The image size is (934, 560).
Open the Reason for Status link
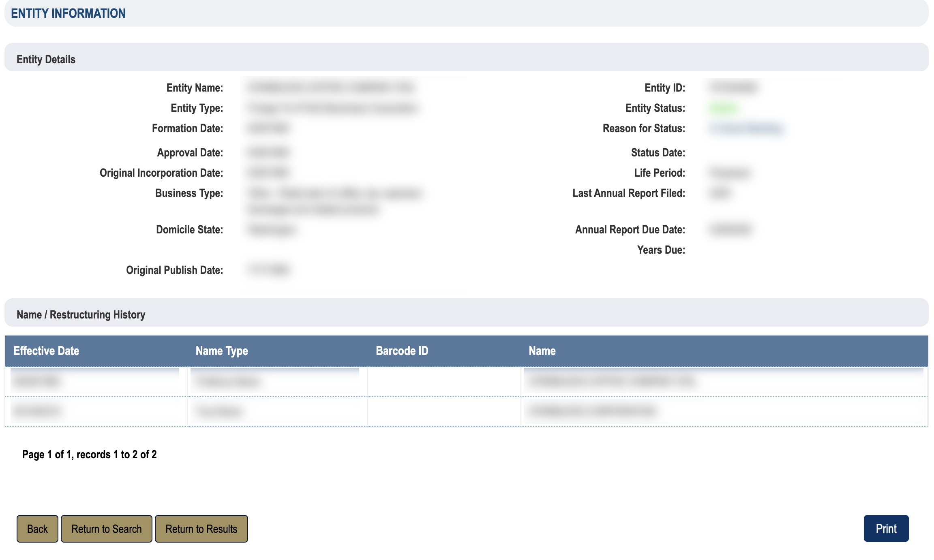(746, 128)
